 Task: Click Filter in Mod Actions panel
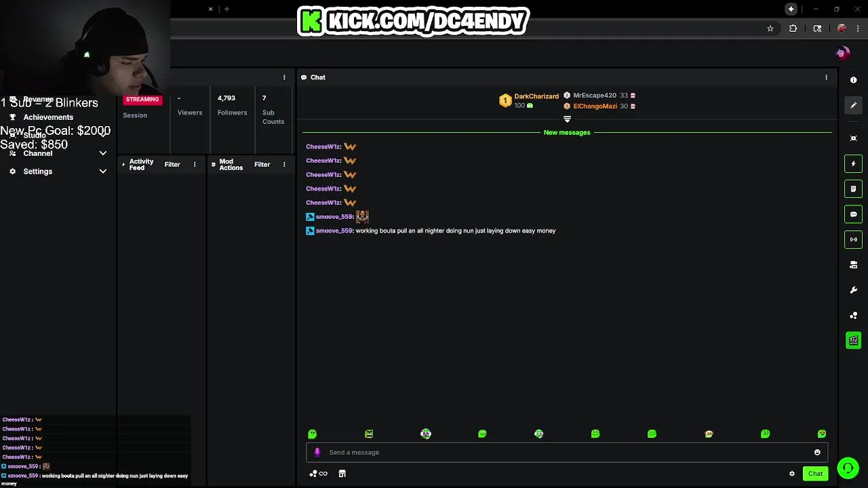click(x=262, y=165)
